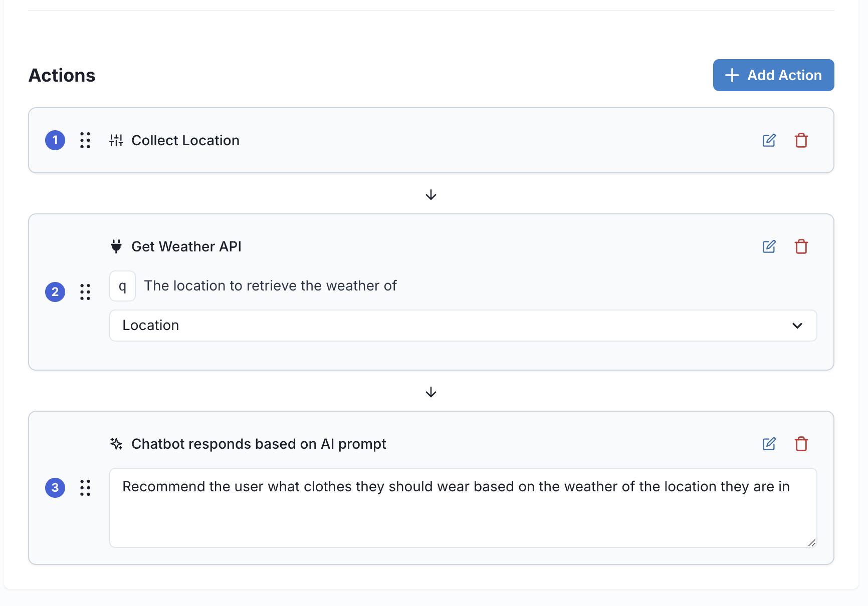Click the sparkle icon beside Chatbot responds
The image size is (868, 606).
pos(116,444)
